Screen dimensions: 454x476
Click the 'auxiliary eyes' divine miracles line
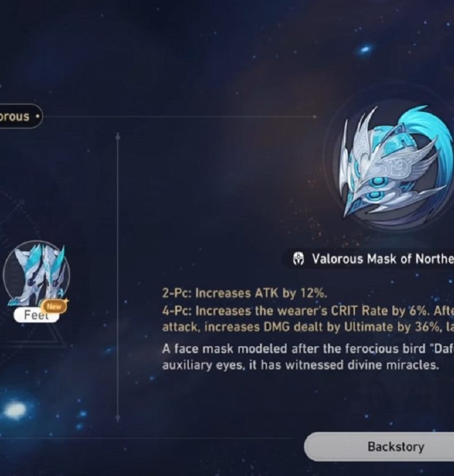pos(301,365)
